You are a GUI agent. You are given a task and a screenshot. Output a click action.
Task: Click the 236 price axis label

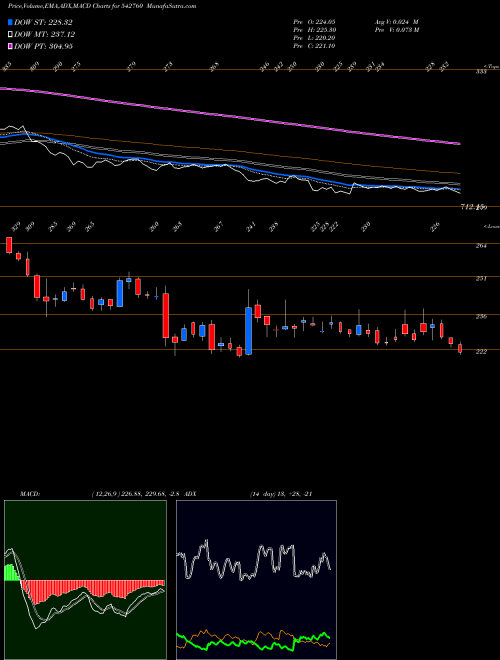[x=481, y=317]
